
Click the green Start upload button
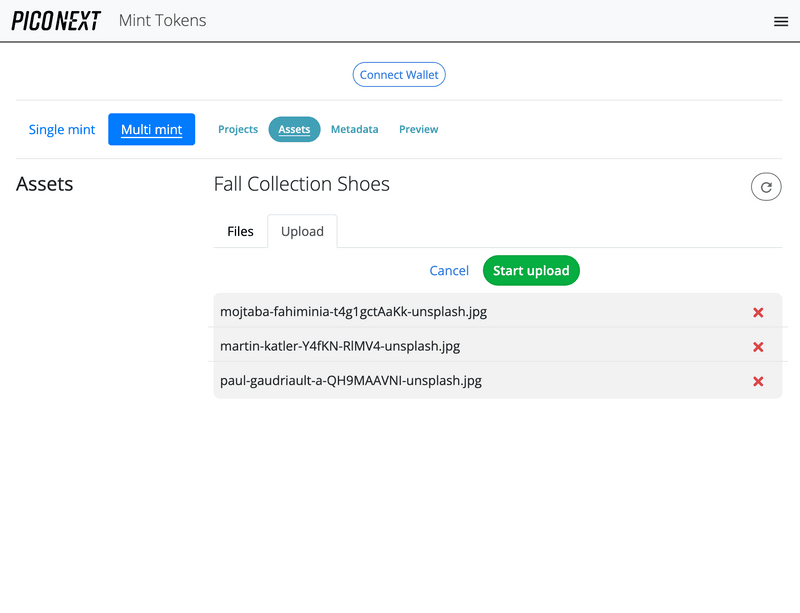click(531, 271)
